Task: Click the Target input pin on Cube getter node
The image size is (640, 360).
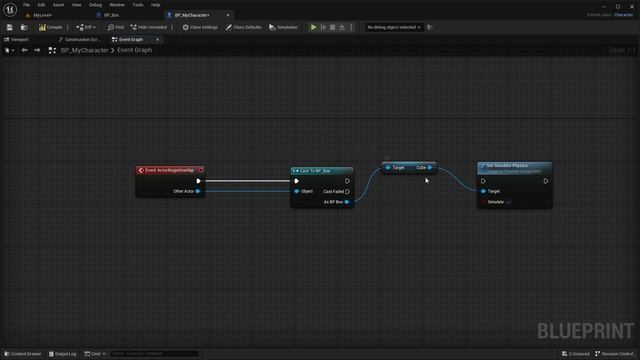Action: coord(388,167)
